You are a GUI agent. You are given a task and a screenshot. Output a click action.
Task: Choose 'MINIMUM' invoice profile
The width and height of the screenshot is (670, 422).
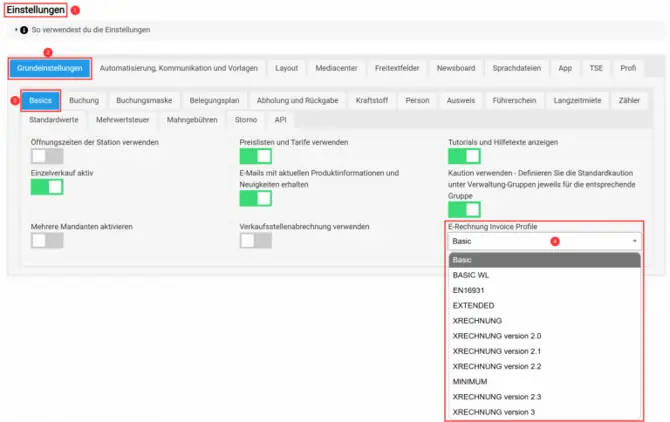544,382
